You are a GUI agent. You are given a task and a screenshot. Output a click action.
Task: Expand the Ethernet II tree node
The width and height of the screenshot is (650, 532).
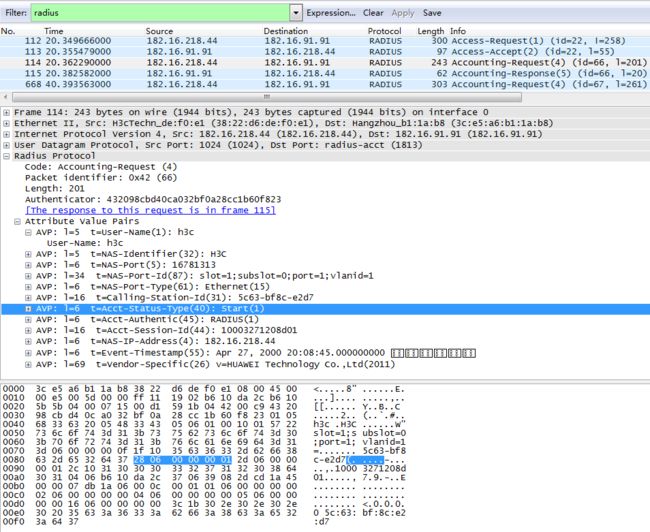point(7,123)
